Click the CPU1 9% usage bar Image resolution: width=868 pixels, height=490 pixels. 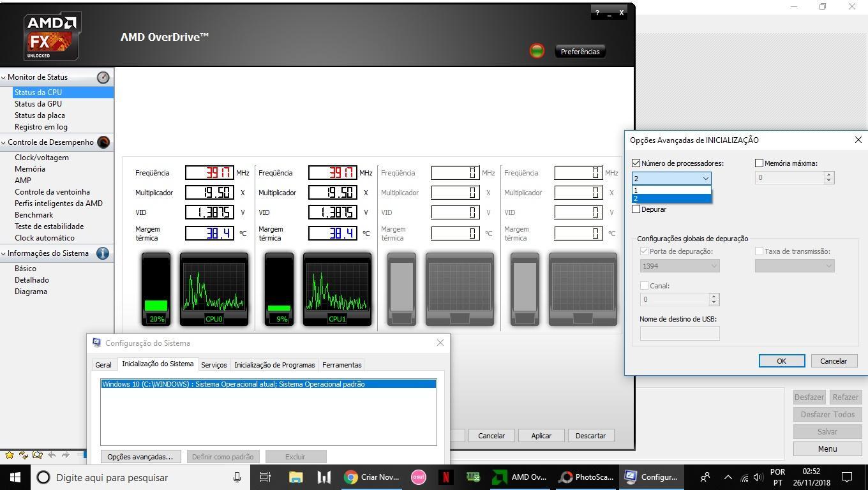click(x=279, y=289)
